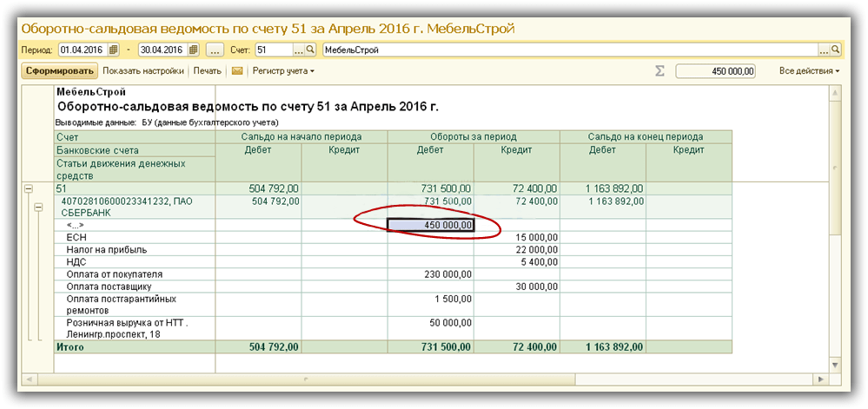This screenshot has height=409, width=868.
Task: Click debit turnover cell 50 000,00
Action: coord(431,328)
